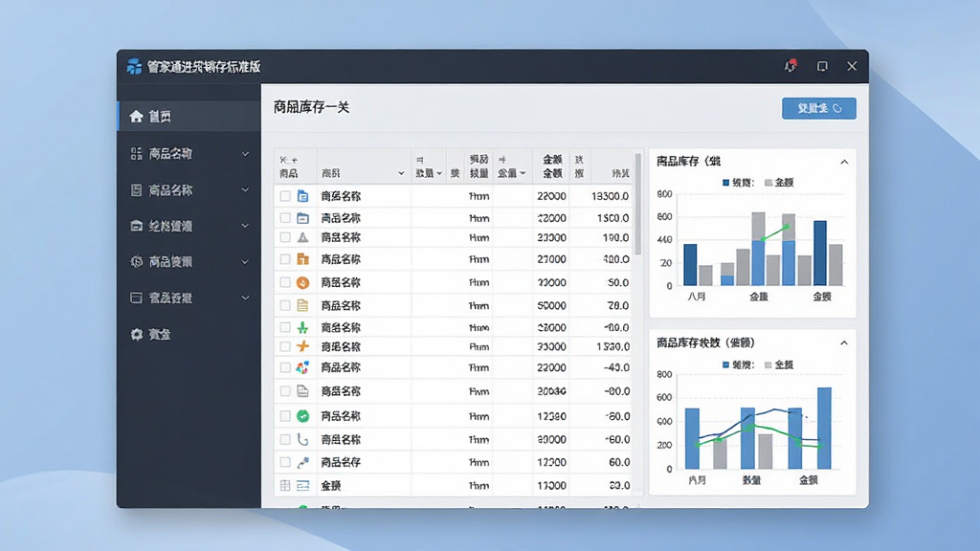Click the blue document icon in 13300.0 row
This screenshot has height=551, width=980.
[x=303, y=196]
